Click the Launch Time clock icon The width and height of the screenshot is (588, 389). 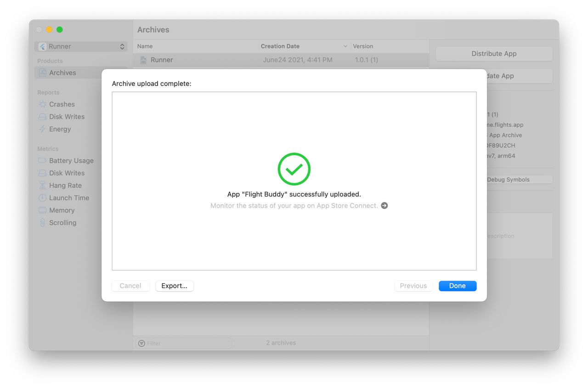pos(42,198)
